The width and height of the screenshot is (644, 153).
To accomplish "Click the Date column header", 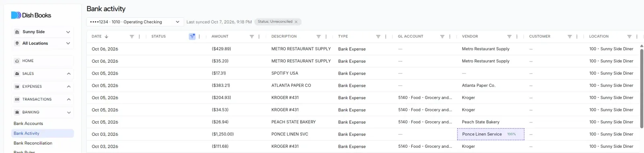I will click(x=97, y=37).
